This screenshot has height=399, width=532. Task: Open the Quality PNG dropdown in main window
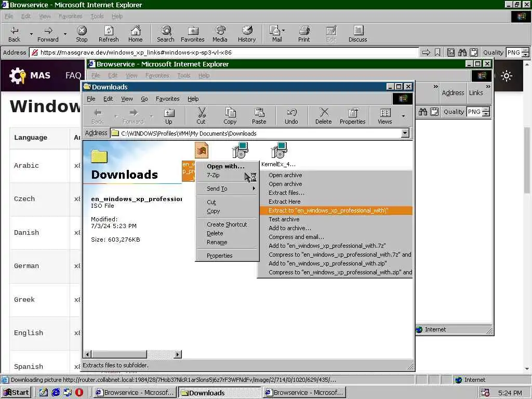click(x=525, y=52)
